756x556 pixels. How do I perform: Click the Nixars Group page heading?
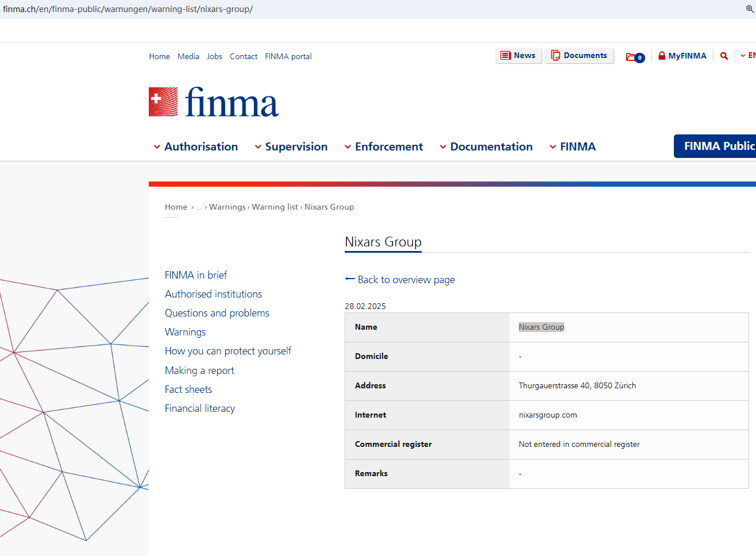(383, 242)
